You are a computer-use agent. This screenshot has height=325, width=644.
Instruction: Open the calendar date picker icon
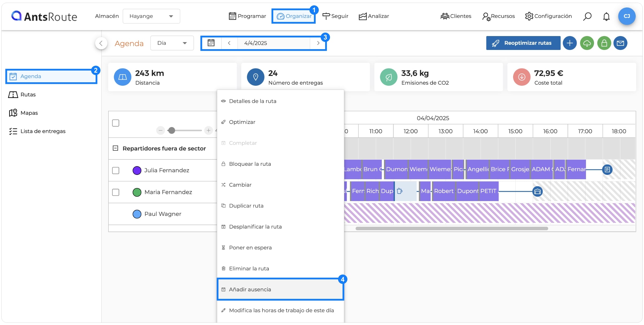coord(211,43)
